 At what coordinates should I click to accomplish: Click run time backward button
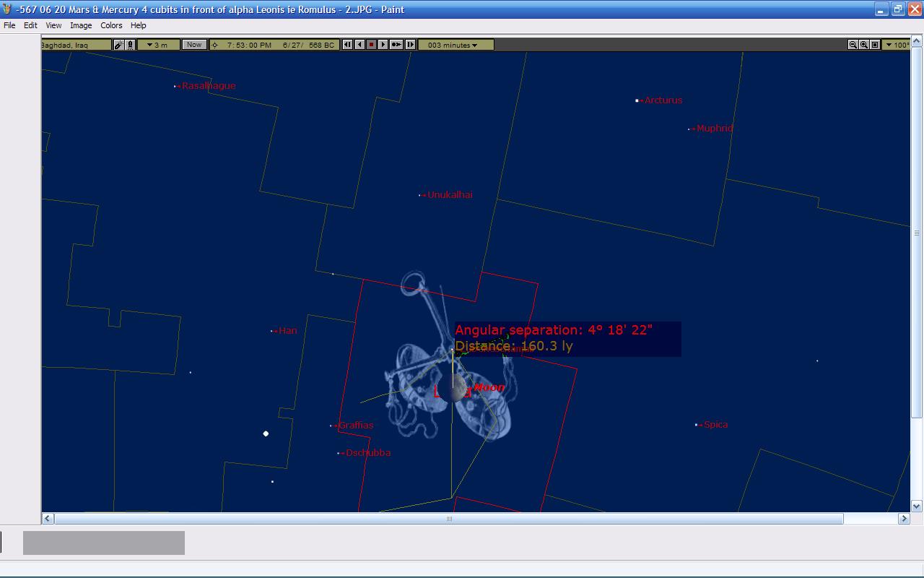[x=359, y=45]
